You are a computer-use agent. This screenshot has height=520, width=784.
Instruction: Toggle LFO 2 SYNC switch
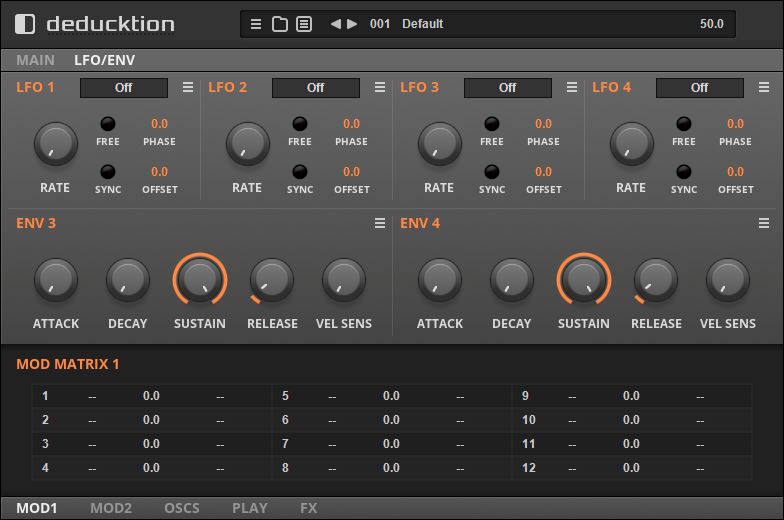coord(300,172)
